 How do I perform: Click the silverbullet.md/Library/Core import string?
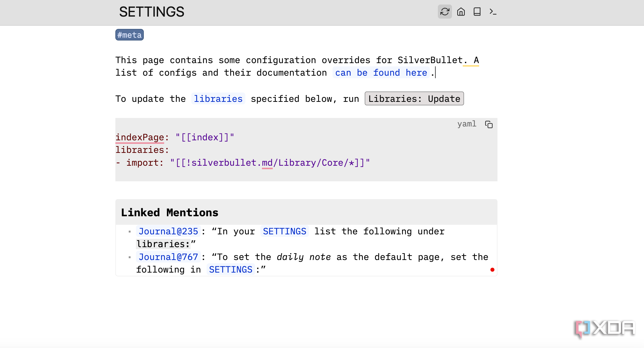[x=270, y=163]
